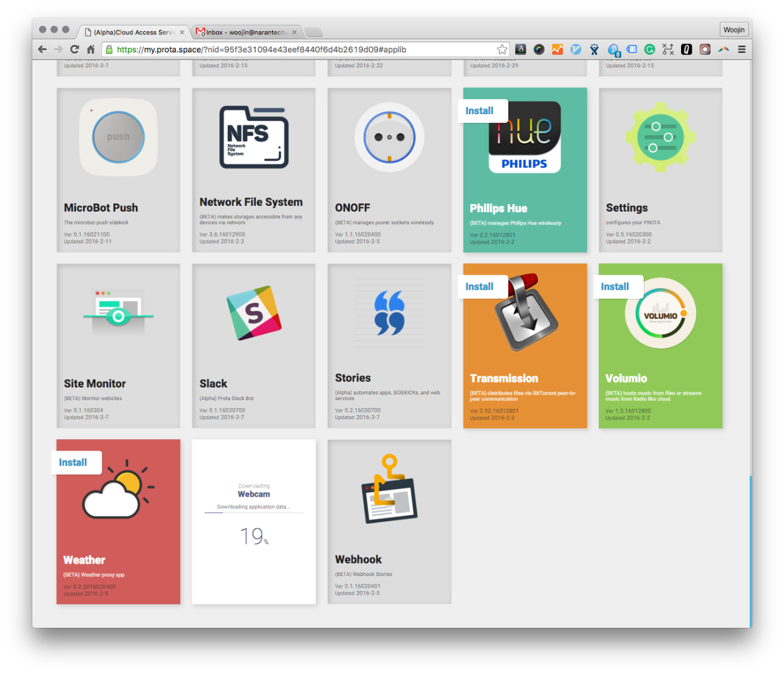Click the Grammarly green G extension icon
Image resolution: width=784 pixels, height=674 pixels.
649,49
